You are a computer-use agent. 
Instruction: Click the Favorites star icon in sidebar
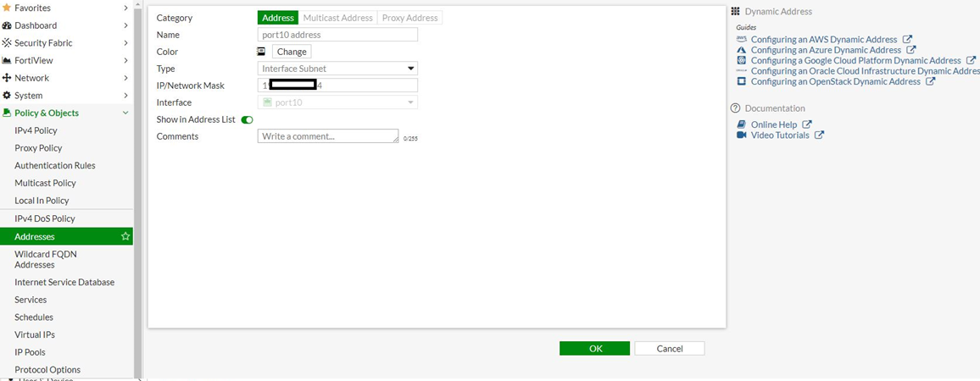point(7,8)
